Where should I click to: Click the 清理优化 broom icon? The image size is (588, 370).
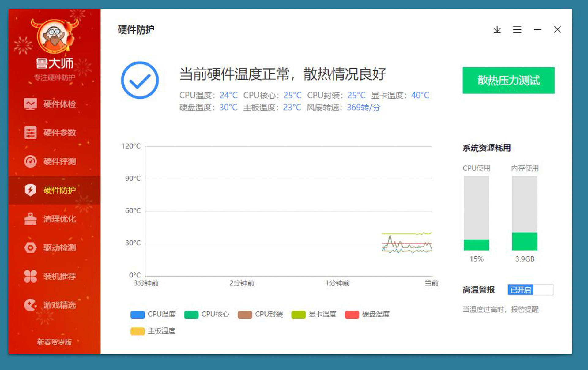[30, 219]
